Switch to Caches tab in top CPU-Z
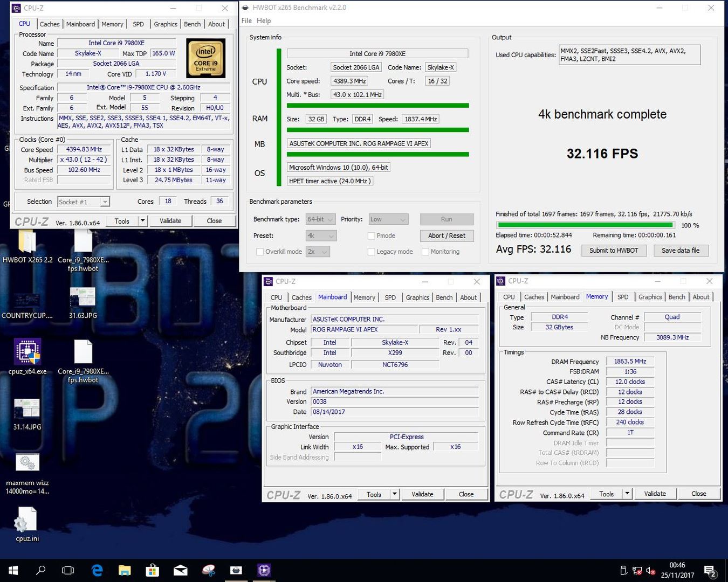 50,24
